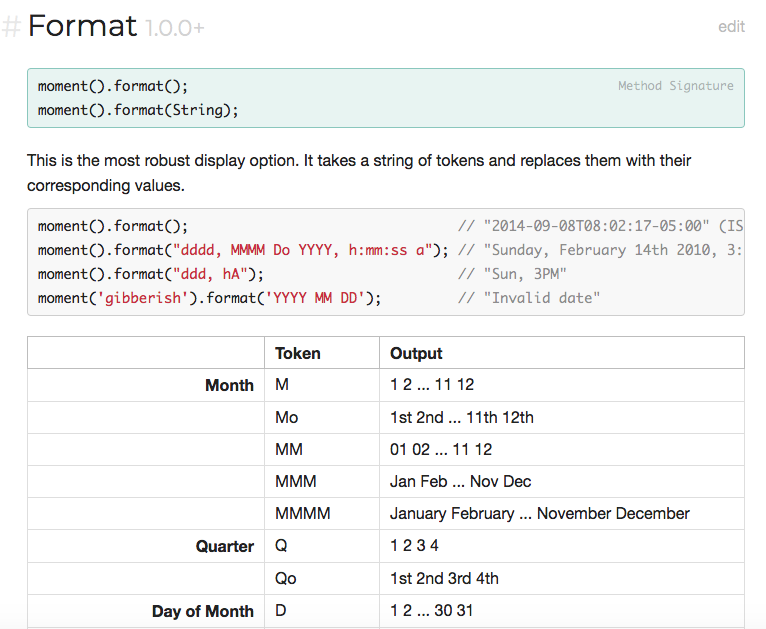Click the Token column header
Viewport: 766px width, 629px height.
tap(298, 353)
